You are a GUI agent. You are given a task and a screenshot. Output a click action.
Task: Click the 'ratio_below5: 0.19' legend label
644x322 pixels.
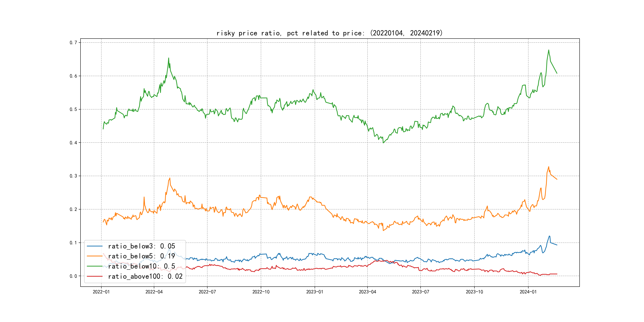142,256
